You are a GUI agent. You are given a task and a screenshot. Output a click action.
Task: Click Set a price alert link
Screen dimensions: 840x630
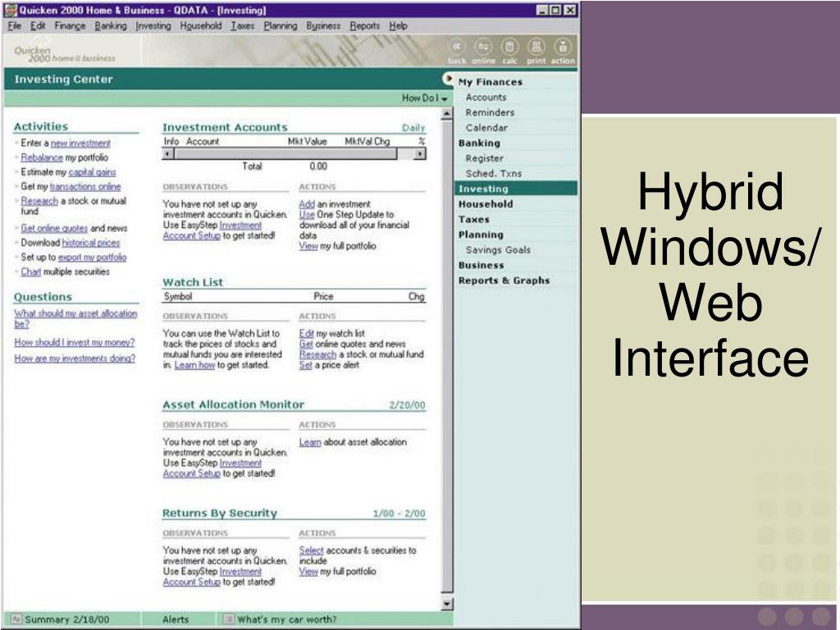(305, 365)
